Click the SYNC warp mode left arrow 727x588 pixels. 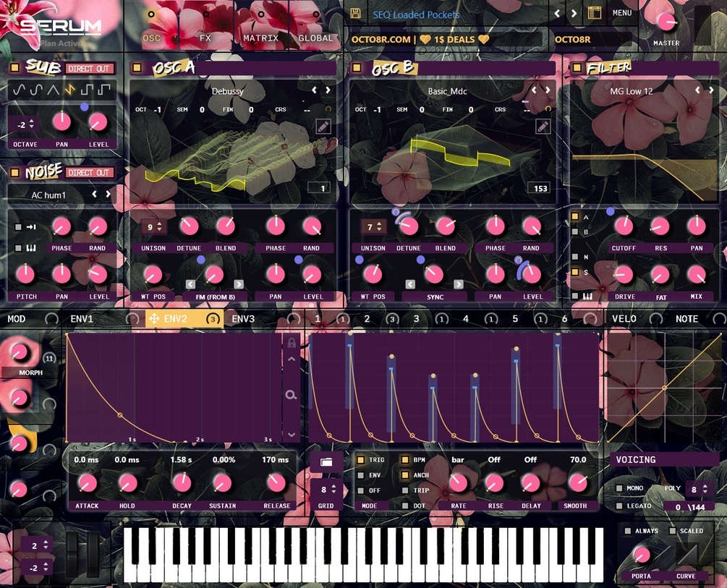(410, 284)
